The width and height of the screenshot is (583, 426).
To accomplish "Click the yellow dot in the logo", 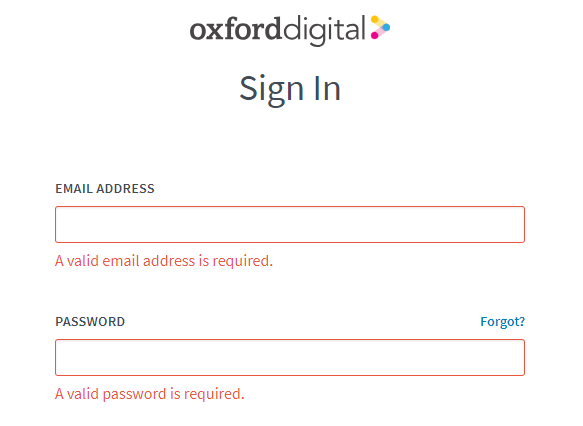I will (x=374, y=19).
